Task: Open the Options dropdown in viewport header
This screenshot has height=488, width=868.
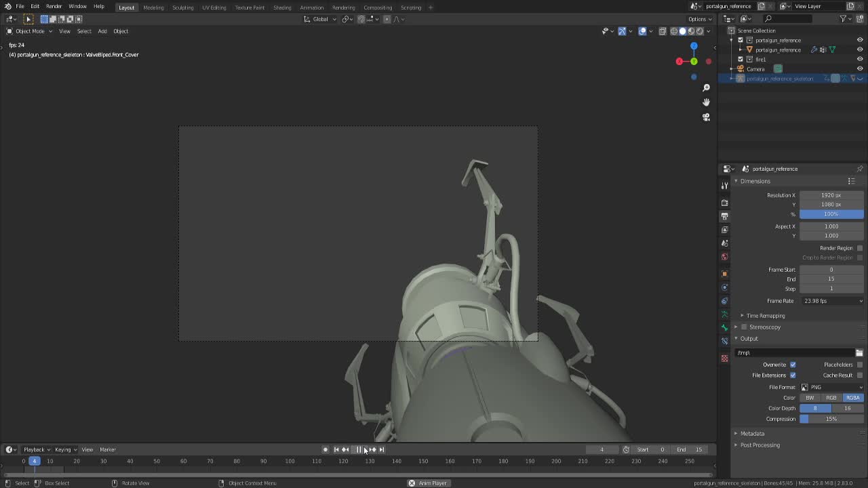Action: point(700,19)
